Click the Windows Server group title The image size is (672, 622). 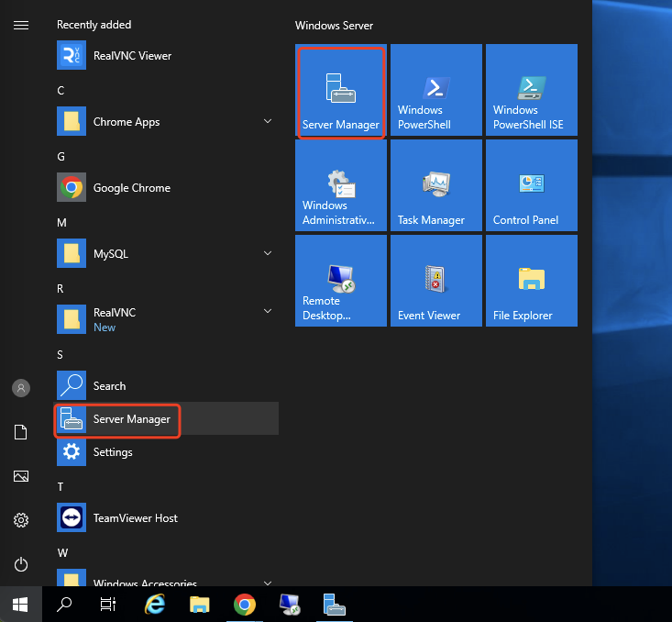click(x=334, y=26)
